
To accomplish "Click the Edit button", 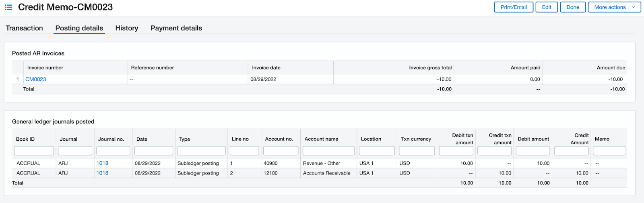I will point(547,7).
